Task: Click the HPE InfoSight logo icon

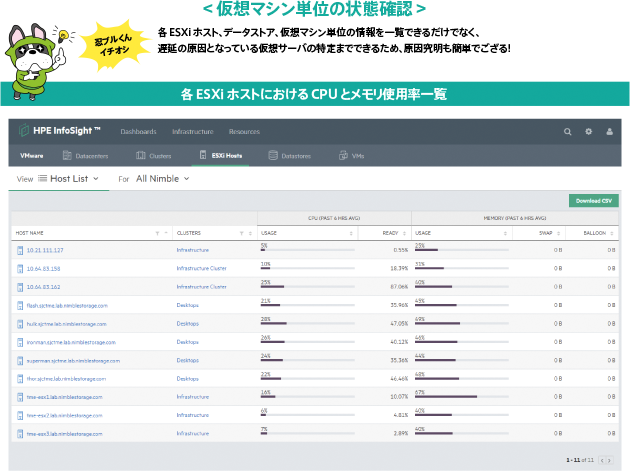Action: coord(24,130)
